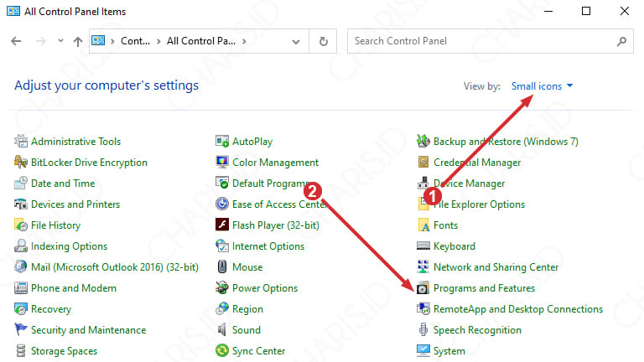Click the Administrative Tools icon
The width and height of the screenshot is (644, 362).
[x=21, y=141]
